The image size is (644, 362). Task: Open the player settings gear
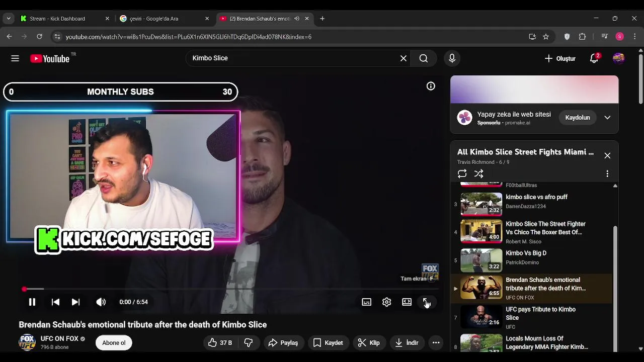386,302
